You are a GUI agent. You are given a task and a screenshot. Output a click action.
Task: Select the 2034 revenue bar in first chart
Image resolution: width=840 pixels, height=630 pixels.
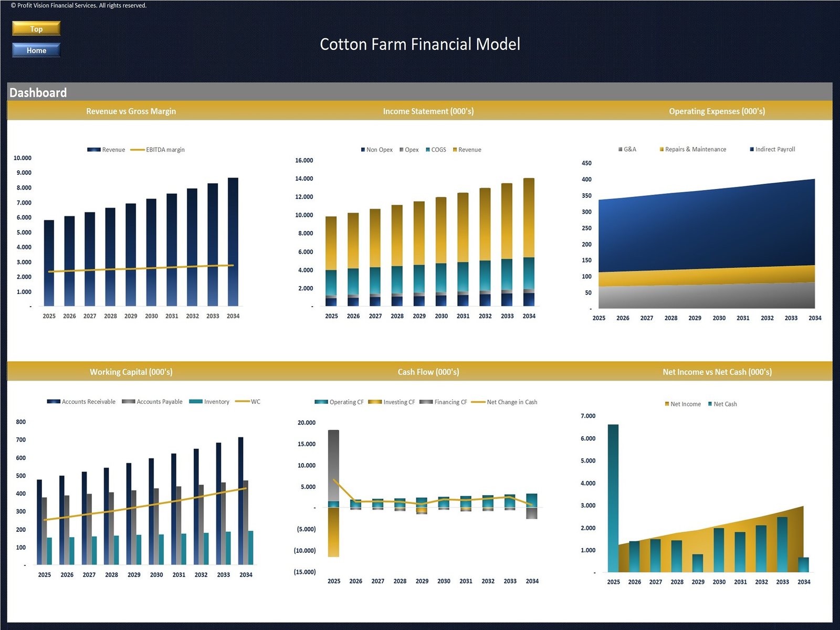(233, 241)
